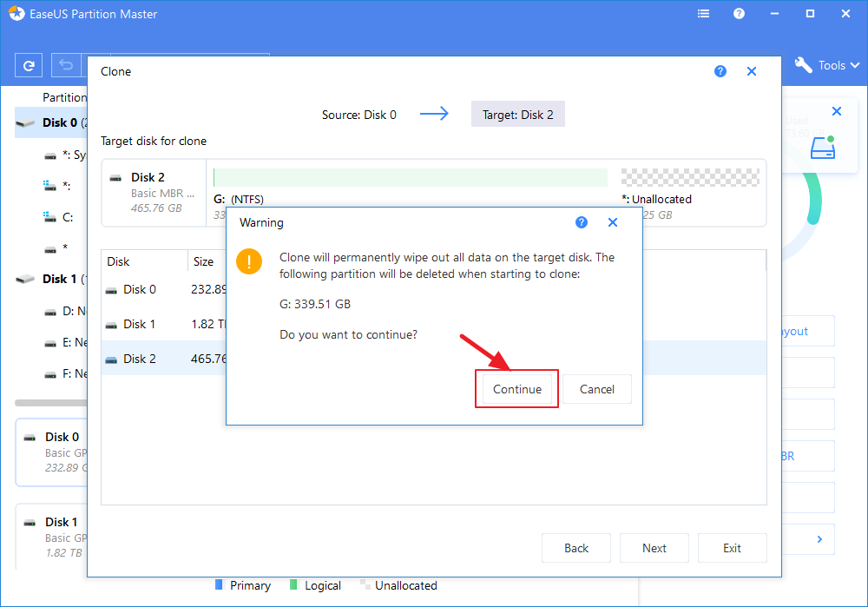This screenshot has height=607, width=868.
Task: Open the hamburger menu icon in title bar
Action: 702,14
